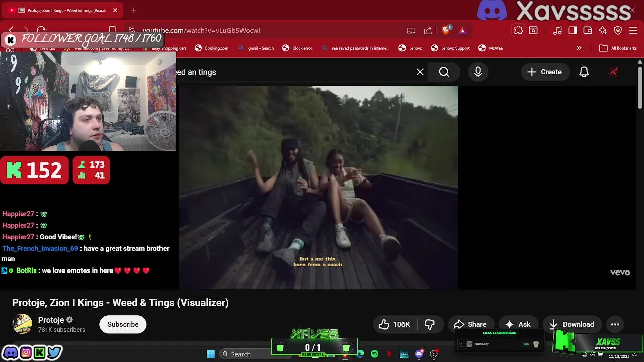Click the Share button under the video
This screenshot has width=644, height=362.
click(470, 324)
